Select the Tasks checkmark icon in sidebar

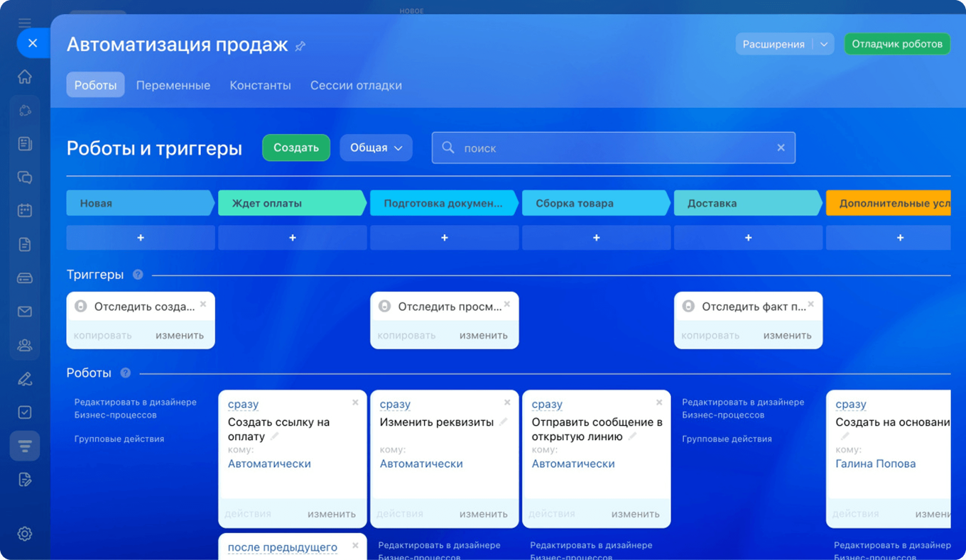click(x=25, y=412)
